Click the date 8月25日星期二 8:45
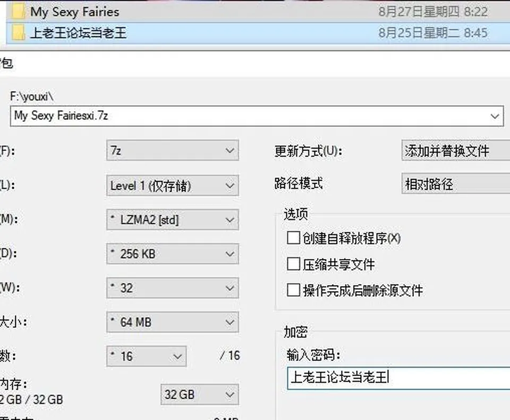 pyautogui.click(x=433, y=33)
